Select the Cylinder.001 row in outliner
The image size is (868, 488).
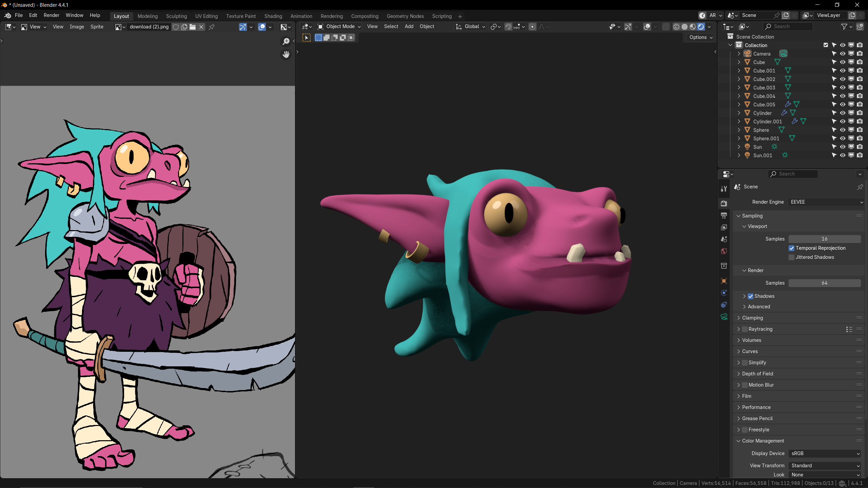[768, 121]
